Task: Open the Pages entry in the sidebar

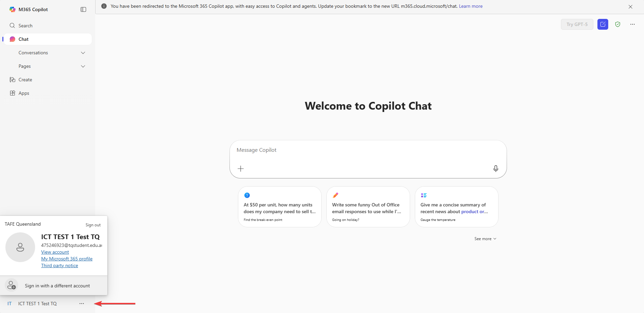Action: [25, 66]
